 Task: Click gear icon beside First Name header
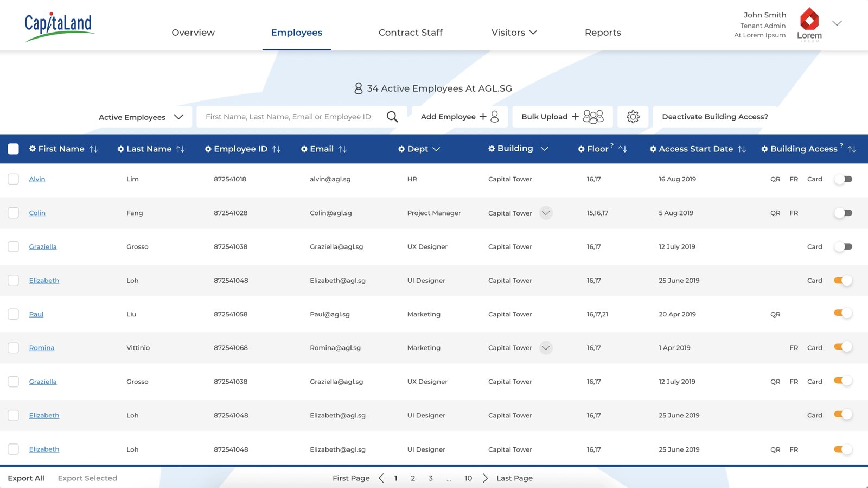click(x=33, y=149)
